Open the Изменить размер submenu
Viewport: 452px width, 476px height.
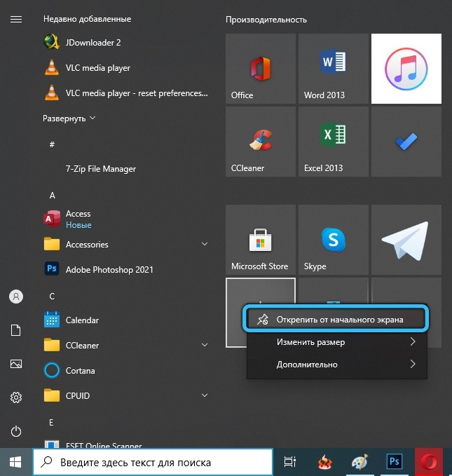[x=337, y=342]
